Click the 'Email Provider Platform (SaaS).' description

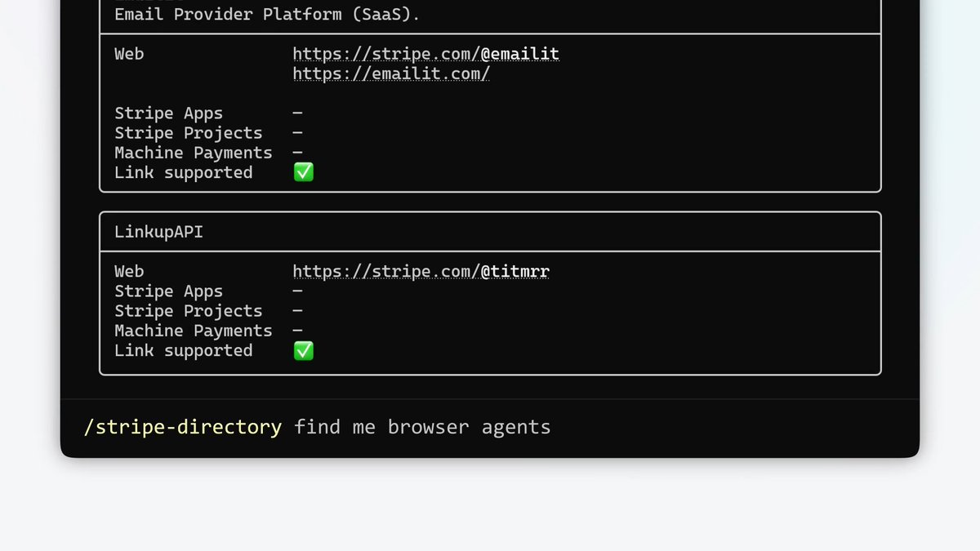(x=267, y=15)
